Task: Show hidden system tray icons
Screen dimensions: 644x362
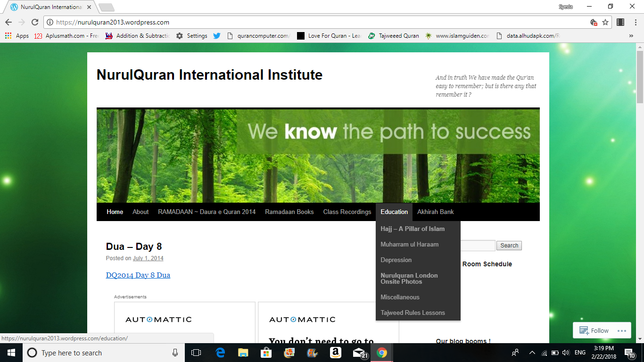Action: (x=532, y=353)
